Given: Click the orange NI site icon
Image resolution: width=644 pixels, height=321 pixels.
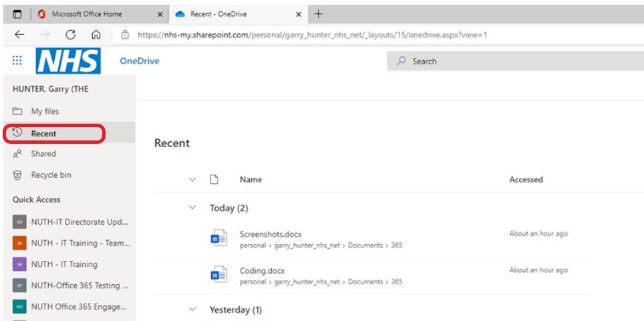Looking at the screenshot, I should pos(19,243).
